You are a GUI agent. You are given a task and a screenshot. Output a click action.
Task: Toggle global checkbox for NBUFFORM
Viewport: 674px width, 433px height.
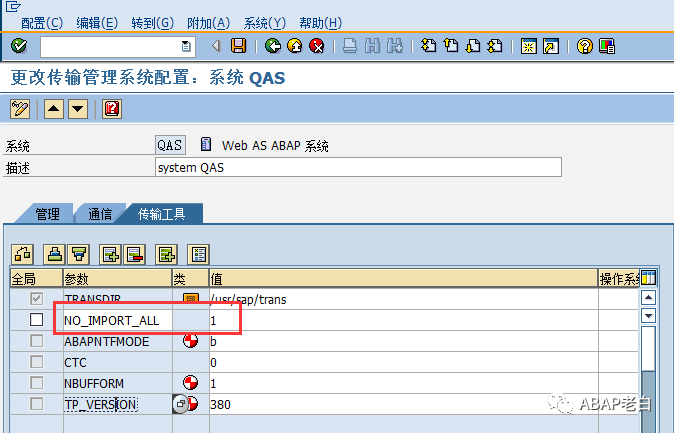(37, 383)
